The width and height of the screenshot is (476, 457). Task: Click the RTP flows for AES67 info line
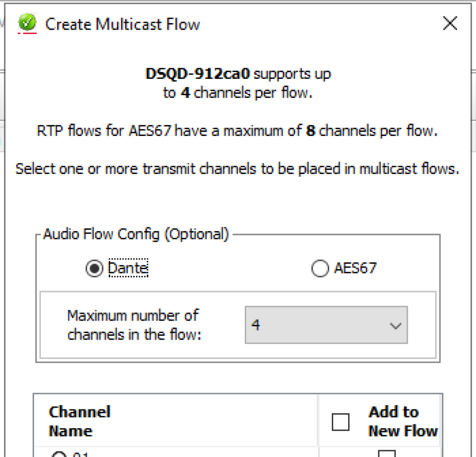tap(237, 131)
